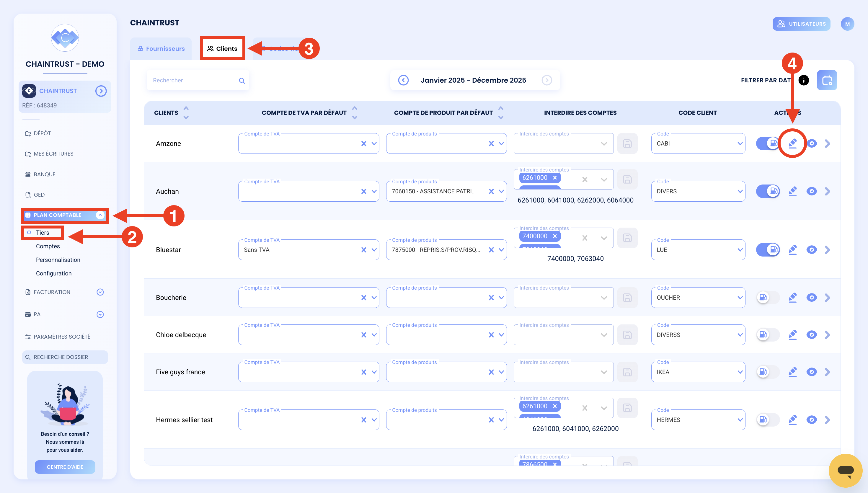Save forbidden accounts for Boucherie row
The image size is (868, 493).
[627, 298]
